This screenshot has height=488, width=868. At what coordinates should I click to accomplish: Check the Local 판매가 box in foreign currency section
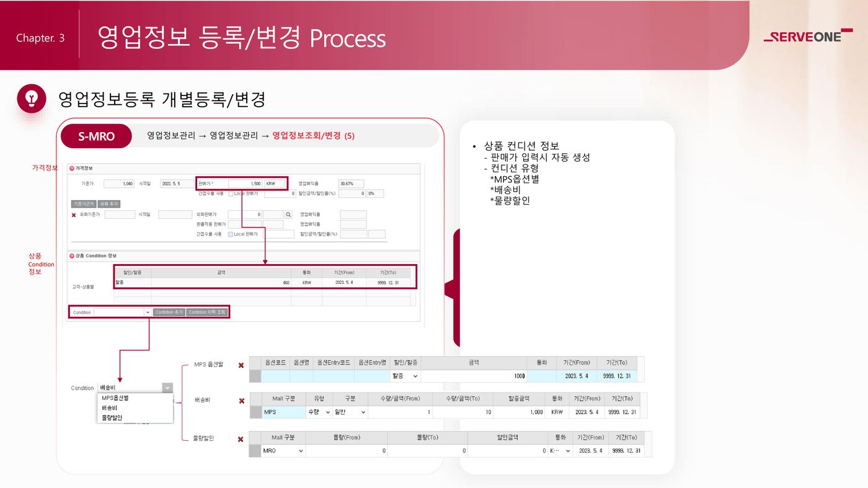(231, 234)
